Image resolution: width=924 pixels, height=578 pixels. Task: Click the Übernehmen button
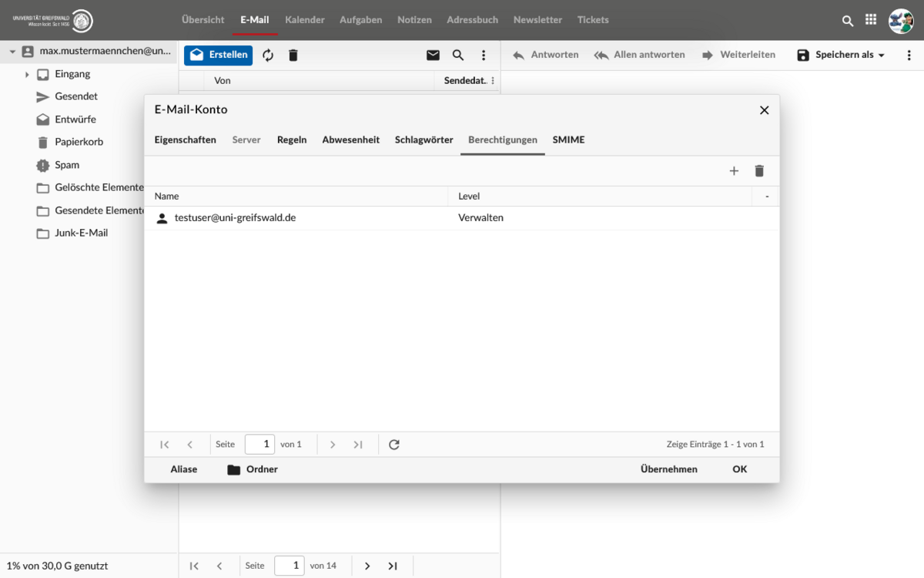tap(668, 469)
